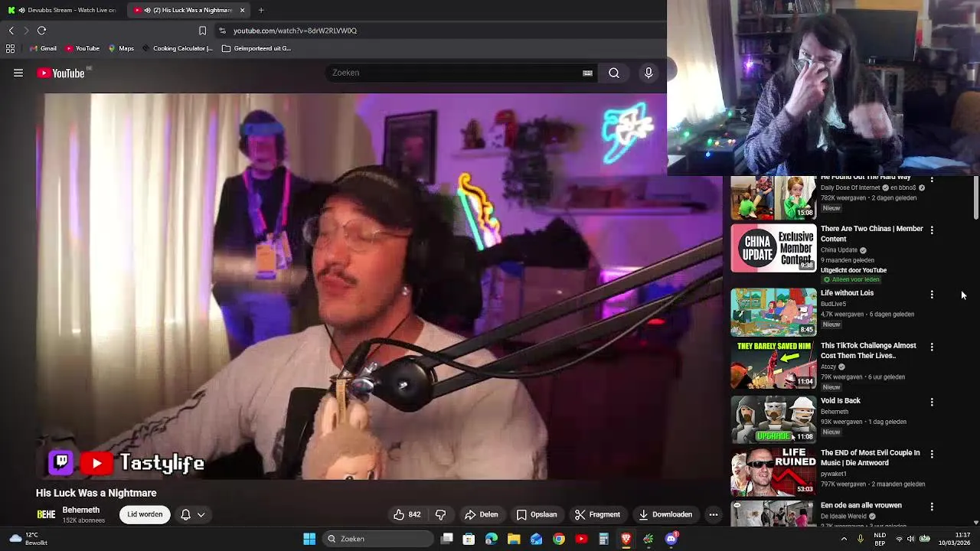Open the Cooking Calculator bookmark
This screenshot has height=551, width=980.
(x=177, y=48)
